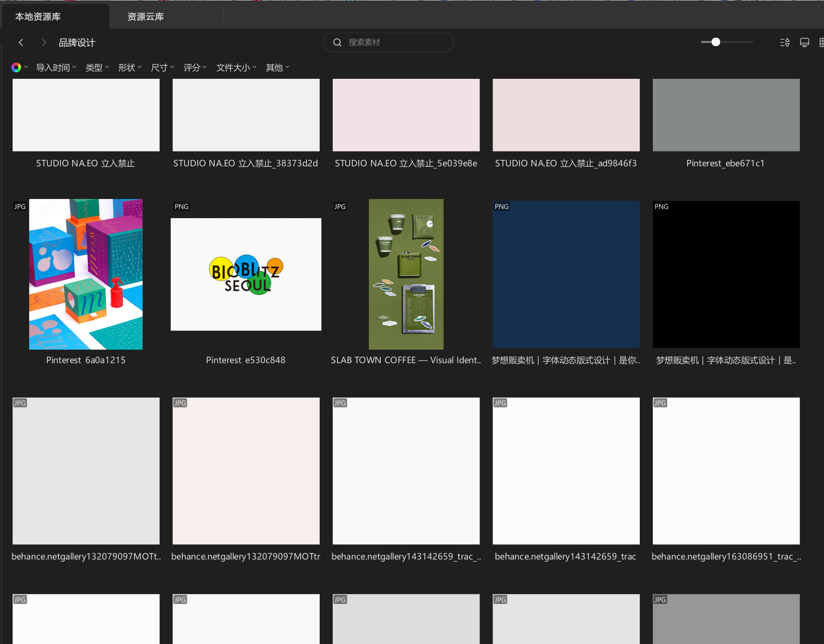Go forward with the right arrow
This screenshot has width=824, height=644.
pyautogui.click(x=44, y=42)
